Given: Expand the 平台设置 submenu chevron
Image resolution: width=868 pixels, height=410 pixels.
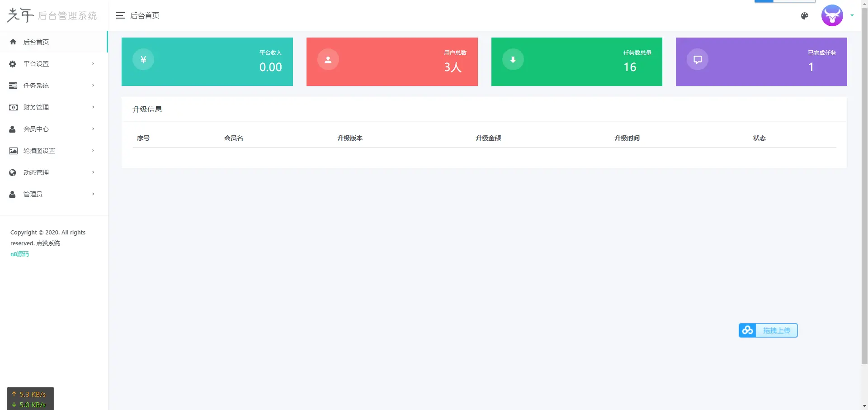Looking at the screenshot, I should coord(93,64).
